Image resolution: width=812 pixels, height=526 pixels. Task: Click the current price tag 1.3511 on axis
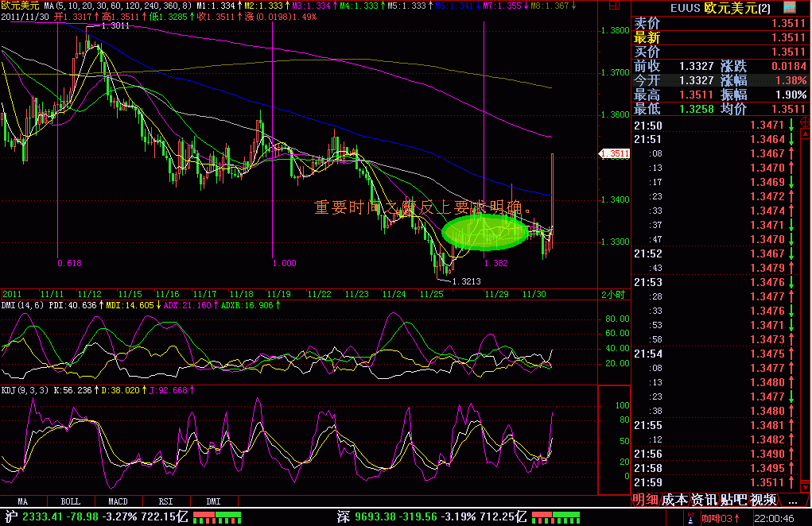[614, 153]
